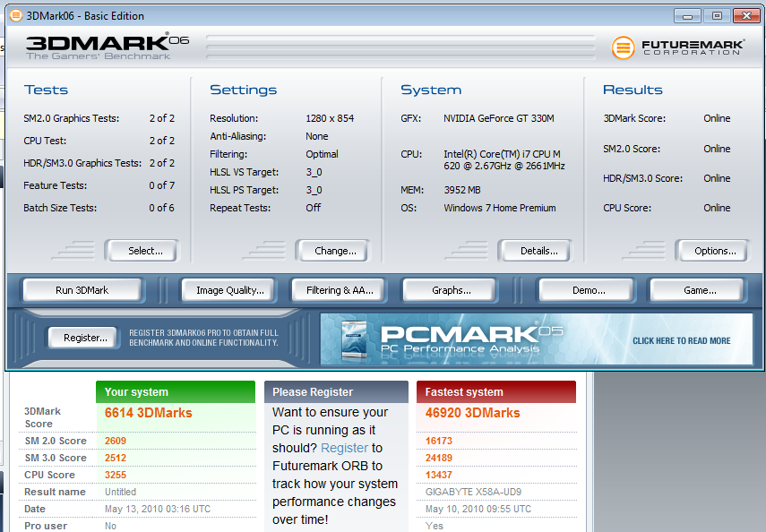Click the Please Register header
Image resolution: width=766 pixels, height=532 pixels.
tap(336, 391)
